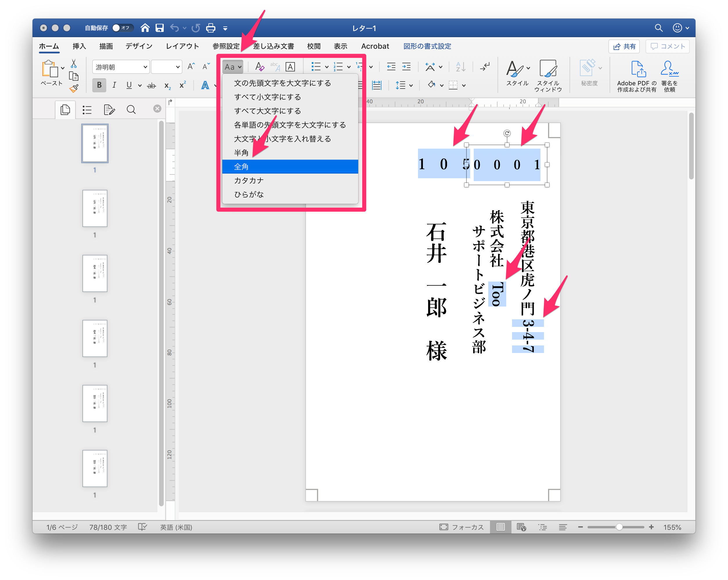Search the document with magnifier in title bar
This screenshot has width=728, height=580.
(658, 28)
